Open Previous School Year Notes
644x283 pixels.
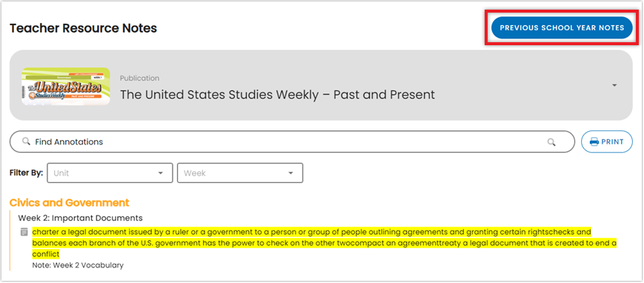[562, 28]
